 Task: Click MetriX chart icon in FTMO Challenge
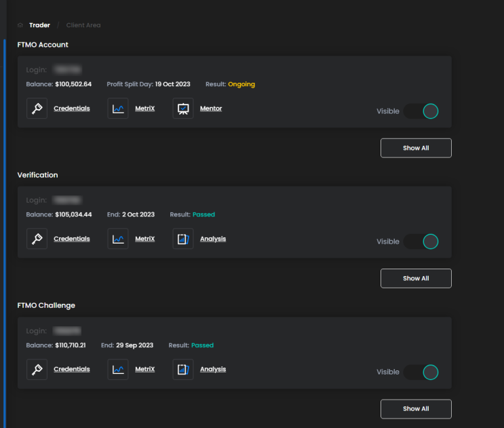(x=118, y=369)
